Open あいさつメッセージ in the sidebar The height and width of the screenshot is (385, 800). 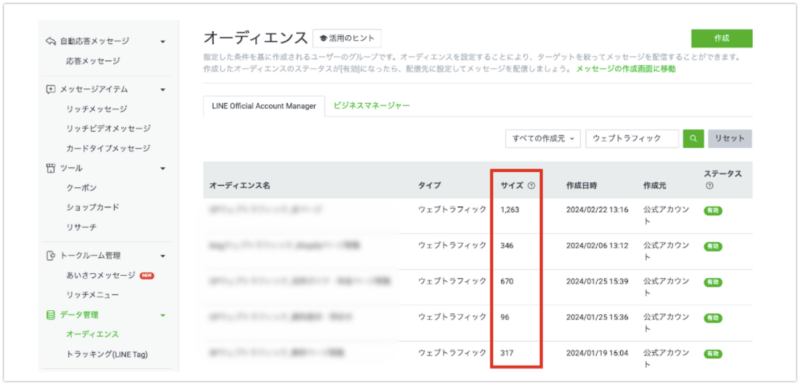tap(101, 275)
